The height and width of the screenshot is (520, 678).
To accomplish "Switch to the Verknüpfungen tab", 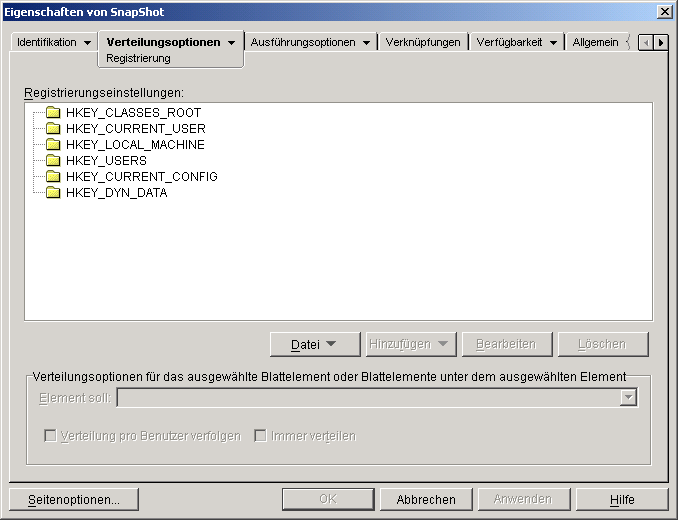I will point(423,42).
